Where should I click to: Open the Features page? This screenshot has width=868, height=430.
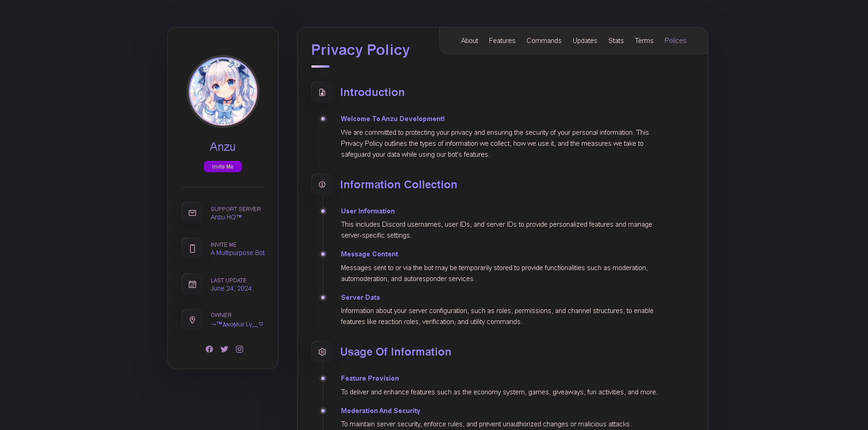pos(502,40)
